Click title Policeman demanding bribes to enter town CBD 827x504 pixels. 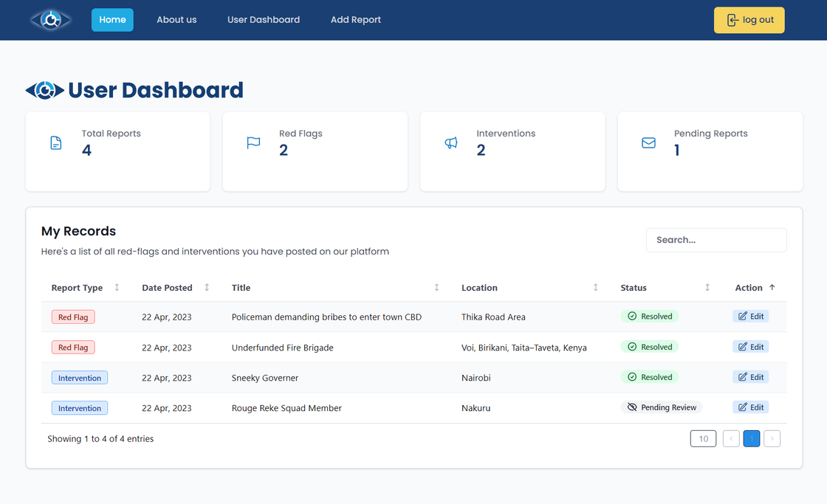coord(326,317)
